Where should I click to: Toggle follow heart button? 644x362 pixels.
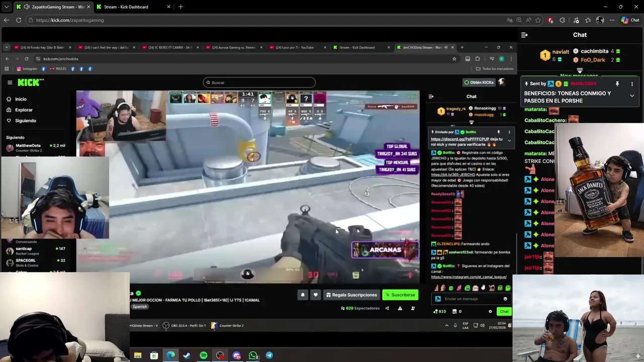click(x=315, y=295)
